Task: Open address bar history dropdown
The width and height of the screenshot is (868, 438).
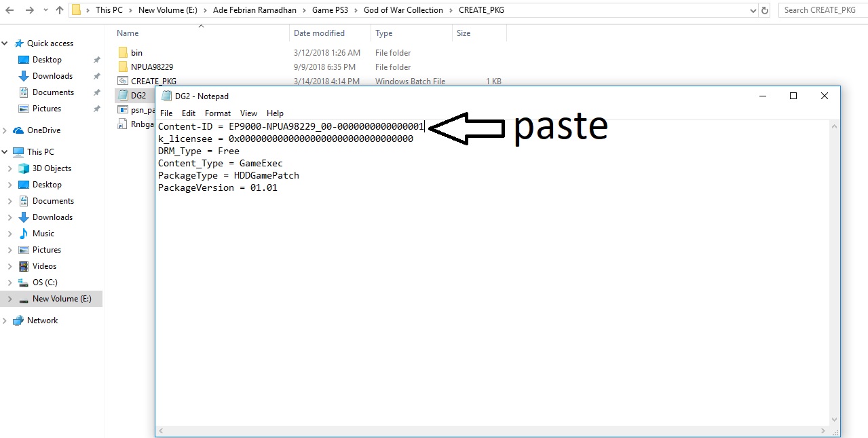Action: (753, 10)
